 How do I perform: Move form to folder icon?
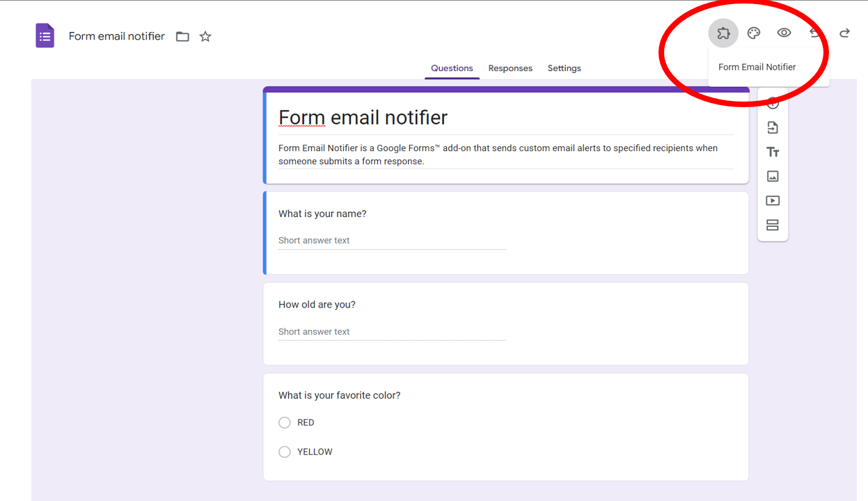[182, 36]
